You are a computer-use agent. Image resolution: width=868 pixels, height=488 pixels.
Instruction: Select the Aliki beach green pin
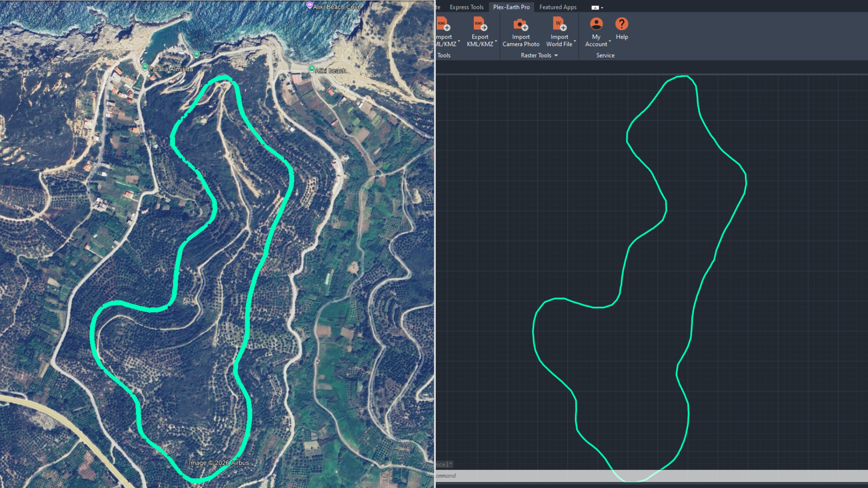311,69
